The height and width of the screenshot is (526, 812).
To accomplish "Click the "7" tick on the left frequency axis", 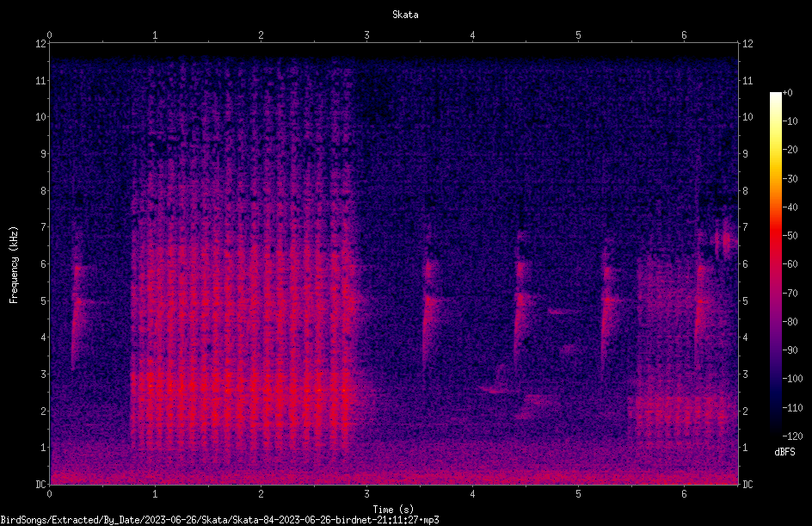I will point(44,227).
